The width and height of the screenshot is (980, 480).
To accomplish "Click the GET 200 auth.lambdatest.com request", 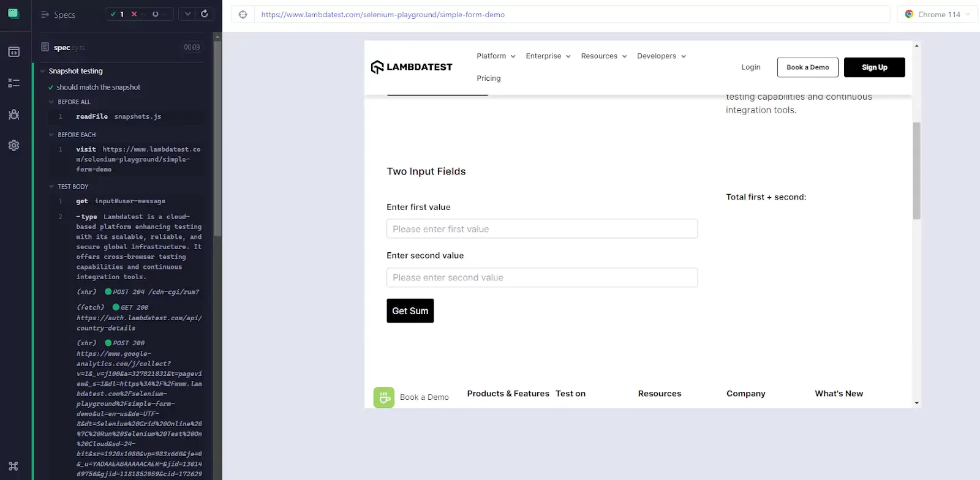I will tap(139, 318).
